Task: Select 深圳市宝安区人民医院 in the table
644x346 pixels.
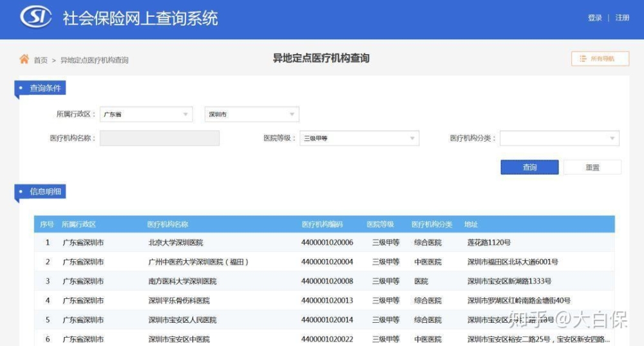Action: tap(182, 320)
